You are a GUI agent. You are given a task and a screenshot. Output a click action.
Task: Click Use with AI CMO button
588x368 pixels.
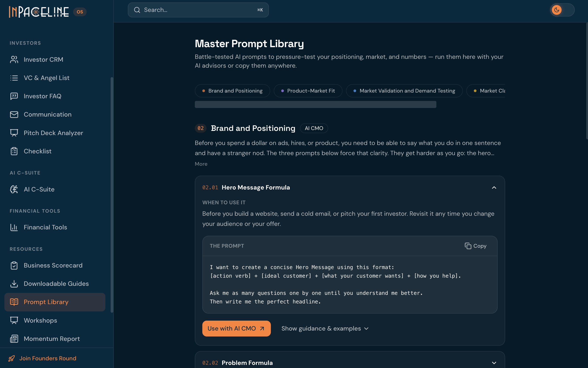click(x=236, y=328)
